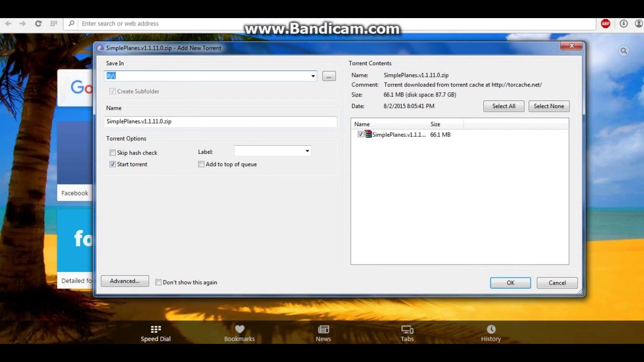The height and width of the screenshot is (362, 644).
Task: Click the magnifier search icon on wallpaper
Action: point(624,51)
